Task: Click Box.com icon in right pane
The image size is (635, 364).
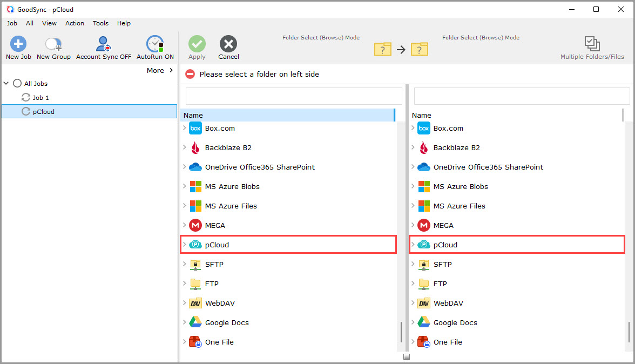Action: (x=424, y=129)
